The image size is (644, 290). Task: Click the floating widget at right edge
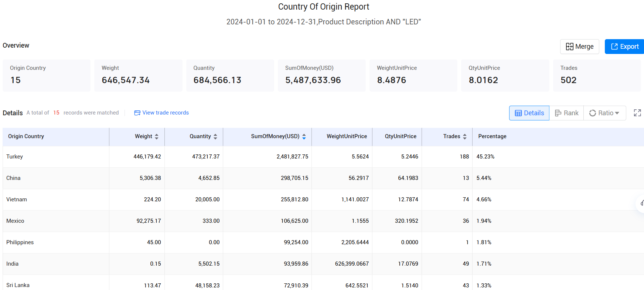coord(641,203)
